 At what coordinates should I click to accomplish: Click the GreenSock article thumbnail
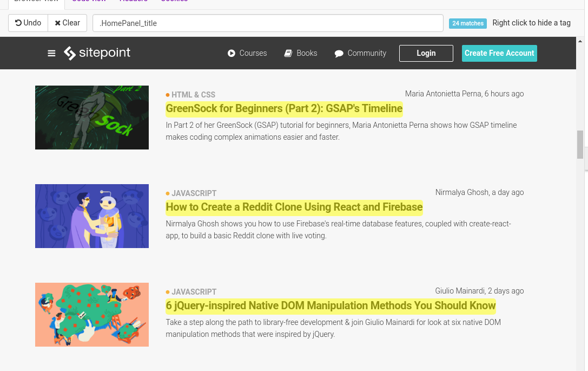(92, 118)
